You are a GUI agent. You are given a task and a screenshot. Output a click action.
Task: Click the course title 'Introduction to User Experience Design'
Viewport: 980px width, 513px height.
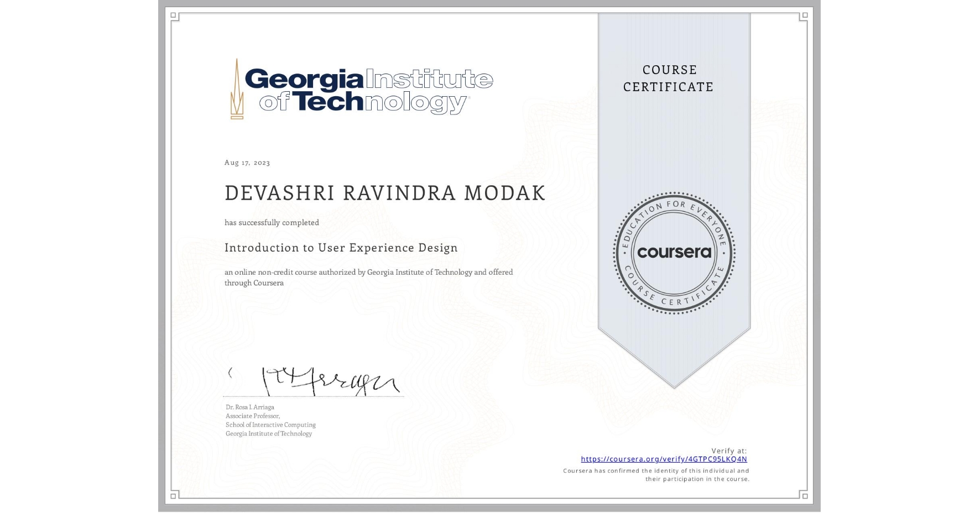[x=341, y=248]
